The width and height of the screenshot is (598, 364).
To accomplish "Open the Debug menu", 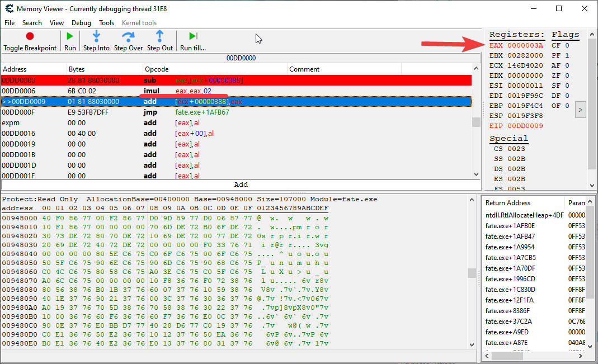I will [81, 23].
